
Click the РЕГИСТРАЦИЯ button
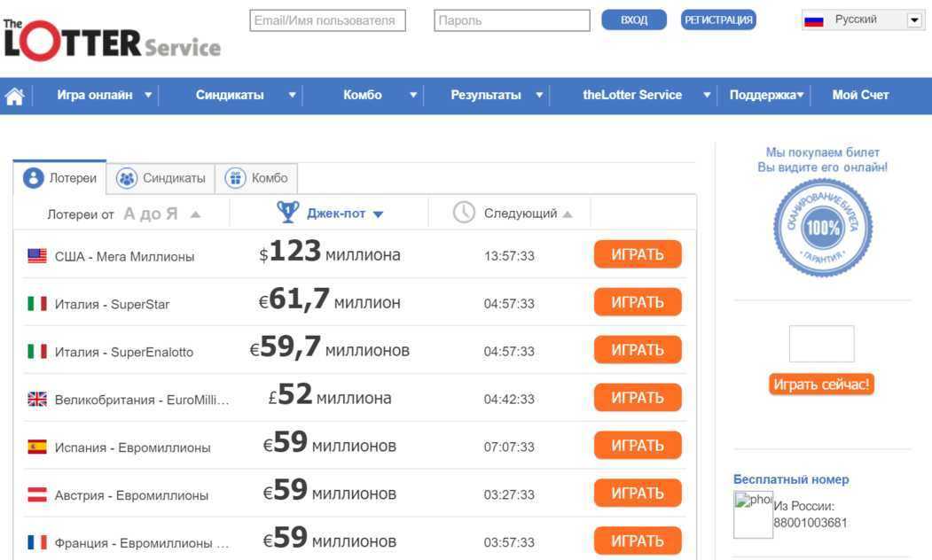click(718, 19)
